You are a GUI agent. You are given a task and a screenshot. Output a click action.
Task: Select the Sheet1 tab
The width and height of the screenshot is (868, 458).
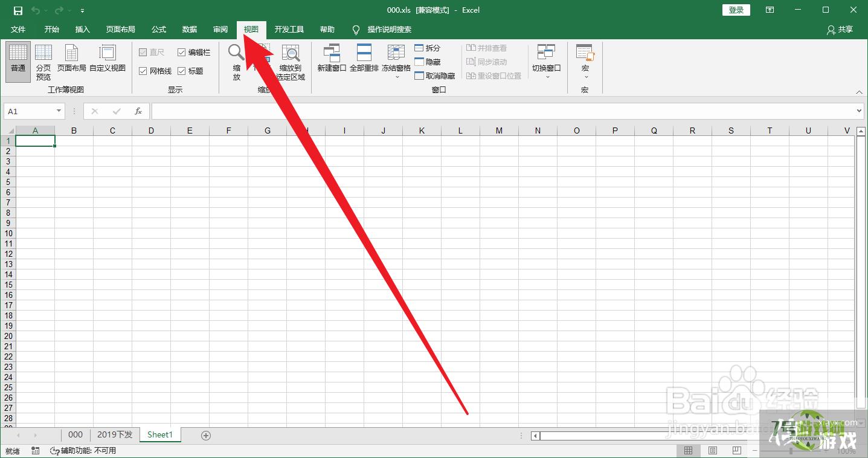(x=160, y=435)
